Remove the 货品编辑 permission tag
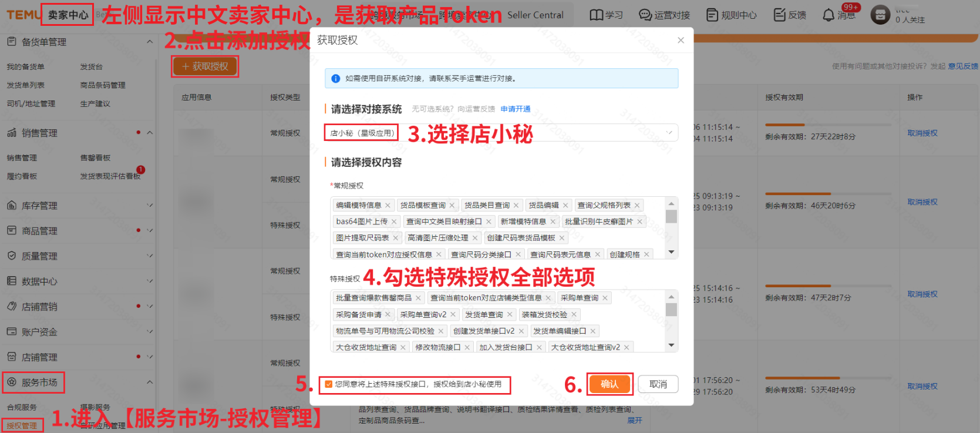 point(565,205)
